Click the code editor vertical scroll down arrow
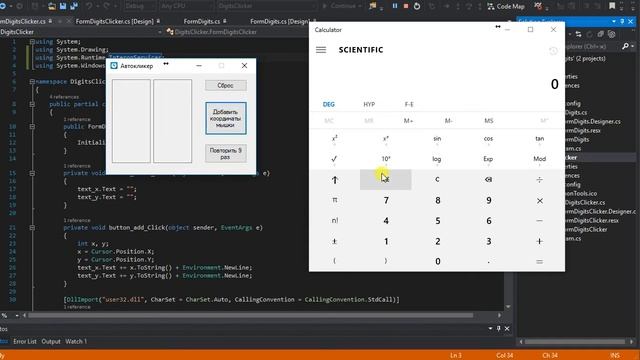Viewport: 640px width, 360px height. 508,307
